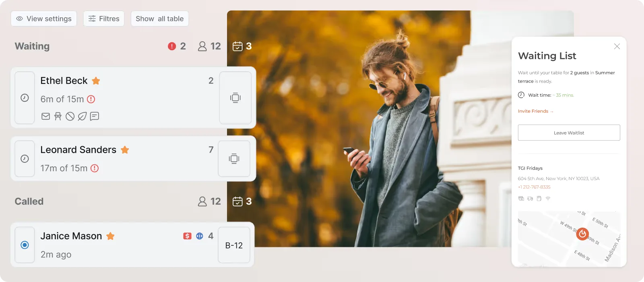Click the orange restaurant pin on the map
Image resolution: width=644 pixels, height=282 pixels.
(582, 234)
